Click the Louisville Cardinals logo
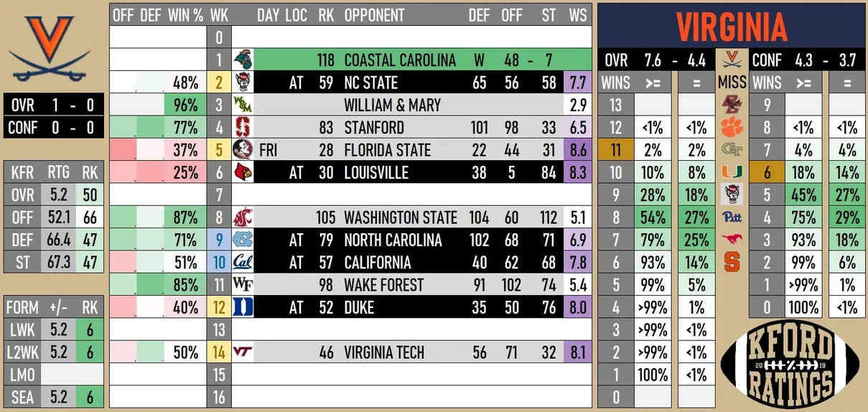 (243, 172)
